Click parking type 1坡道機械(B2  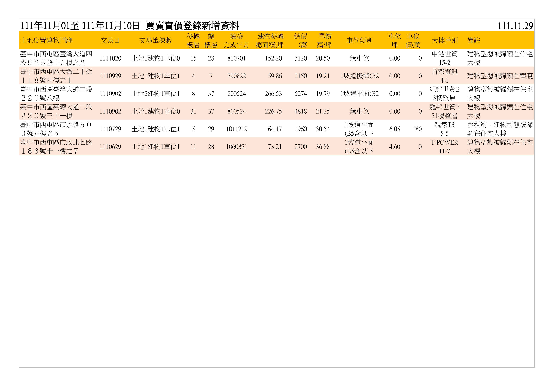click(x=359, y=76)
